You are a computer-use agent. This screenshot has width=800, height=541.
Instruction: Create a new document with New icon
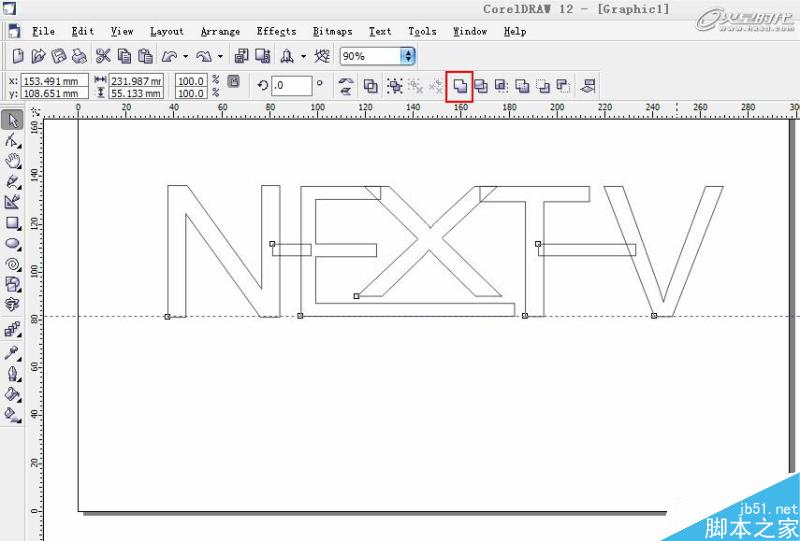[18, 56]
